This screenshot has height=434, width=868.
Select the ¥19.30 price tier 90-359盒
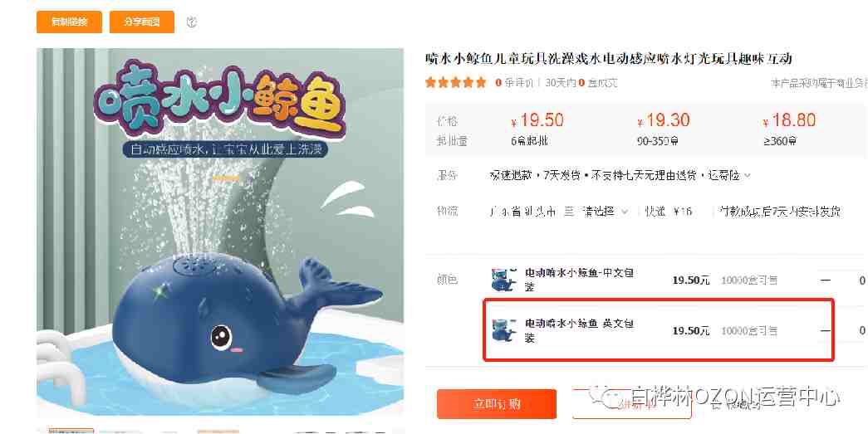663,130
